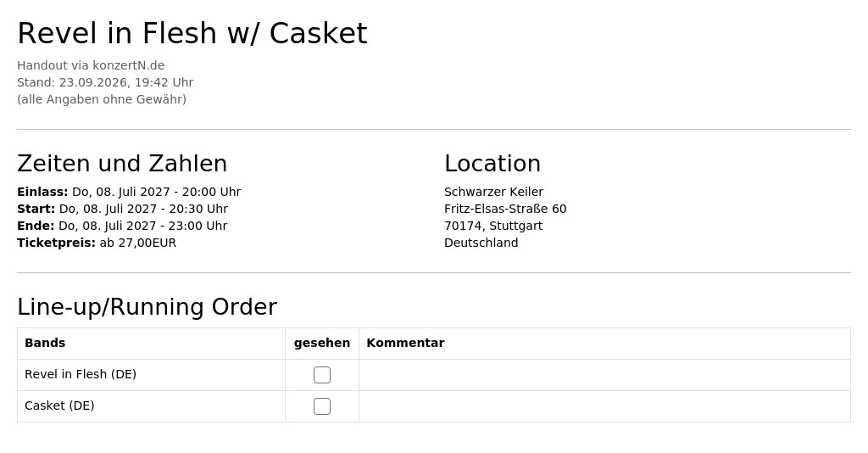868x453 pixels.
Task: Select the Location heading
Action: [492, 164]
